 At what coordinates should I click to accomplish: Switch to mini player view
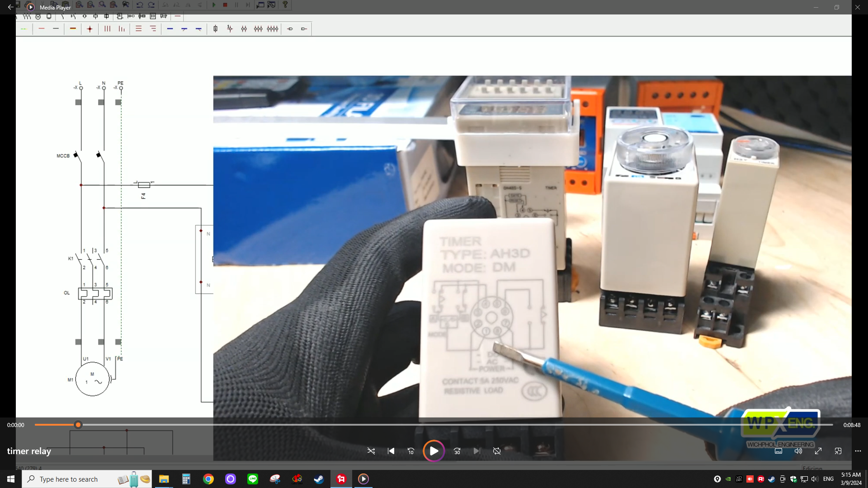tap(838, 451)
